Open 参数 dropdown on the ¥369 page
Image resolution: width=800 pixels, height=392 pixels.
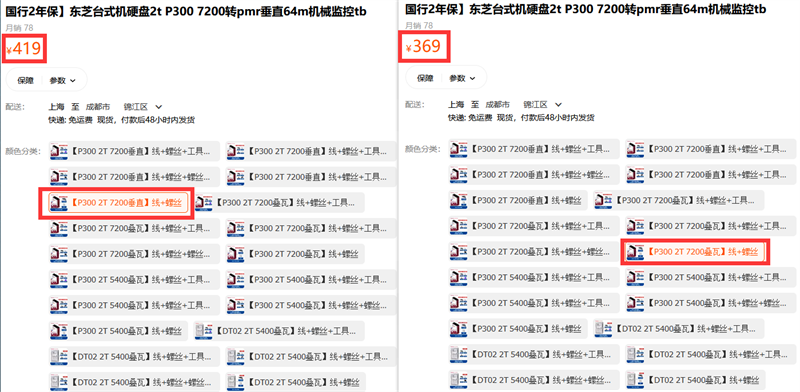pos(462,78)
